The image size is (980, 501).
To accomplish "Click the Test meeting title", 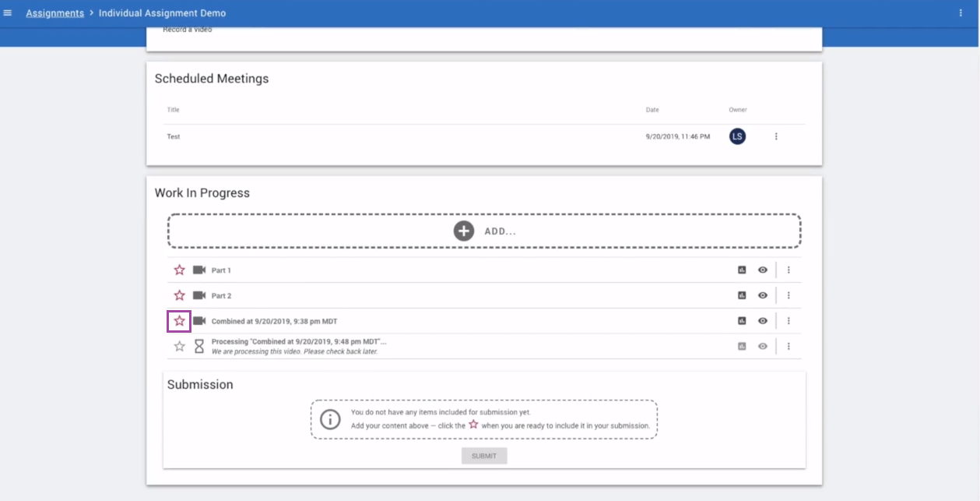I will (174, 136).
